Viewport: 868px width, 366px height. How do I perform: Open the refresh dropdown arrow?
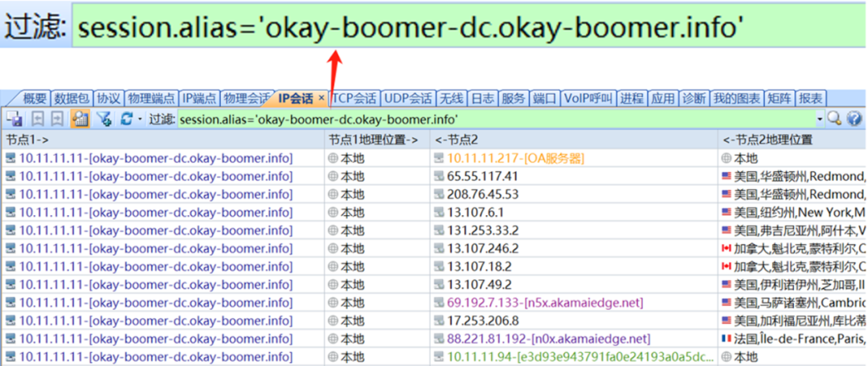[141, 119]
